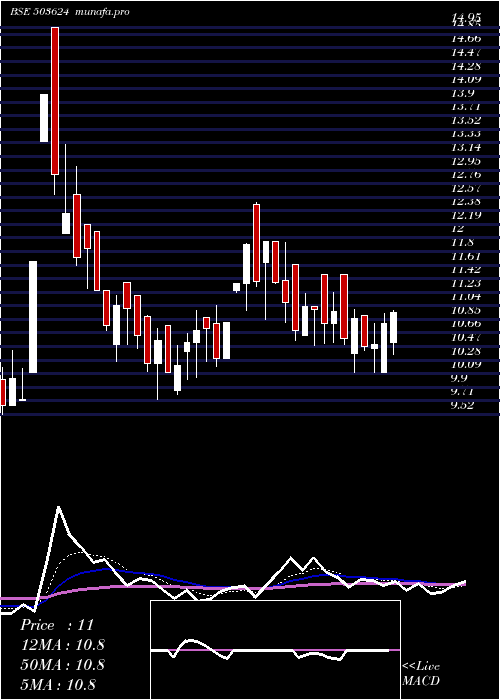The width and height of the screenshot is (500, 700).
Task: Pick the 12.76 axis value
Action: 466,174
